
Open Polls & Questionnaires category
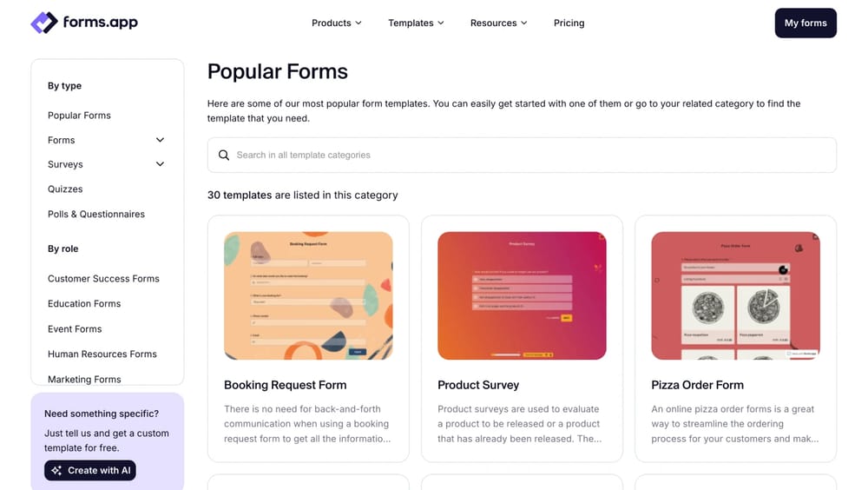point(96,215)
